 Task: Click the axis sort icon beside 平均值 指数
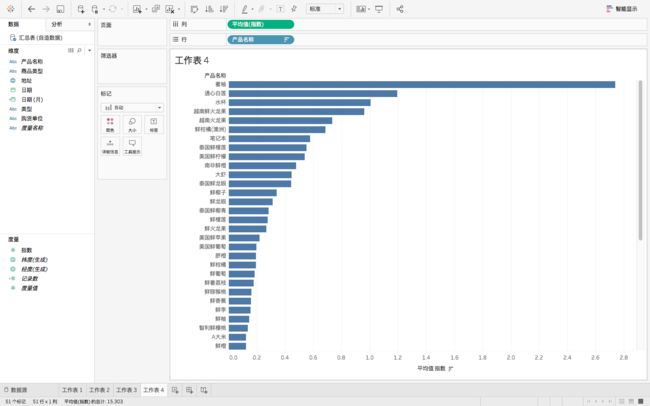tap(451, 368)
